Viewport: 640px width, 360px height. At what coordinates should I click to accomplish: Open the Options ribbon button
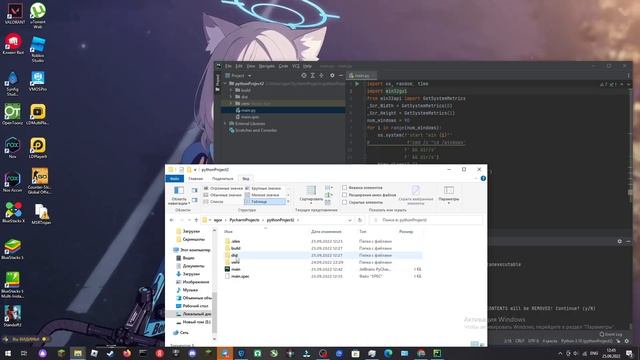click(x=449, y=194)
